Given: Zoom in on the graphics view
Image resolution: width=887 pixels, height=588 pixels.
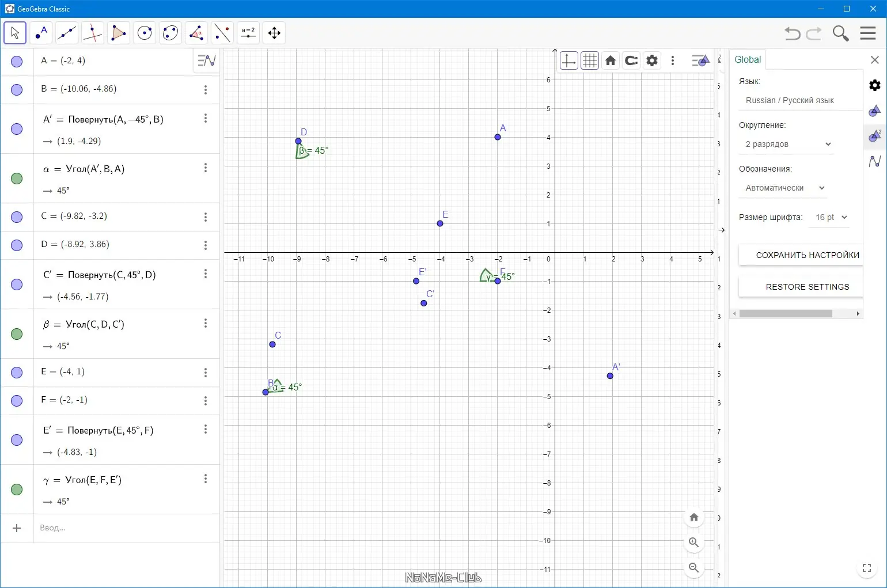Looking at the screenshot, I should pos(694,543).
